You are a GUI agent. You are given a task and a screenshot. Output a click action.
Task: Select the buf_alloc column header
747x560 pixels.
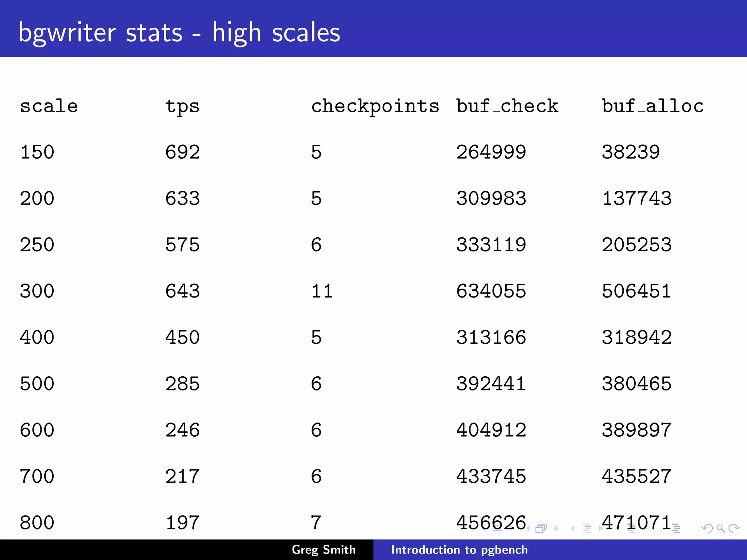[x=653, y=106]
